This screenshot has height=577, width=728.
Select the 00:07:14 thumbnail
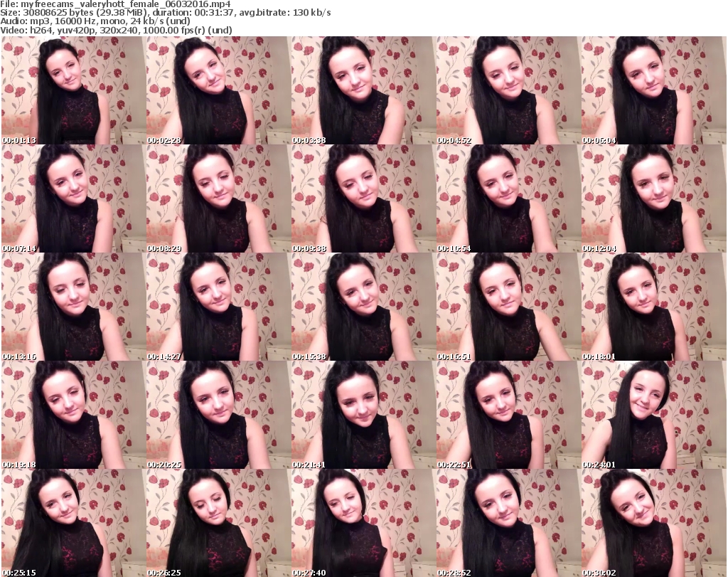(73, 199)
